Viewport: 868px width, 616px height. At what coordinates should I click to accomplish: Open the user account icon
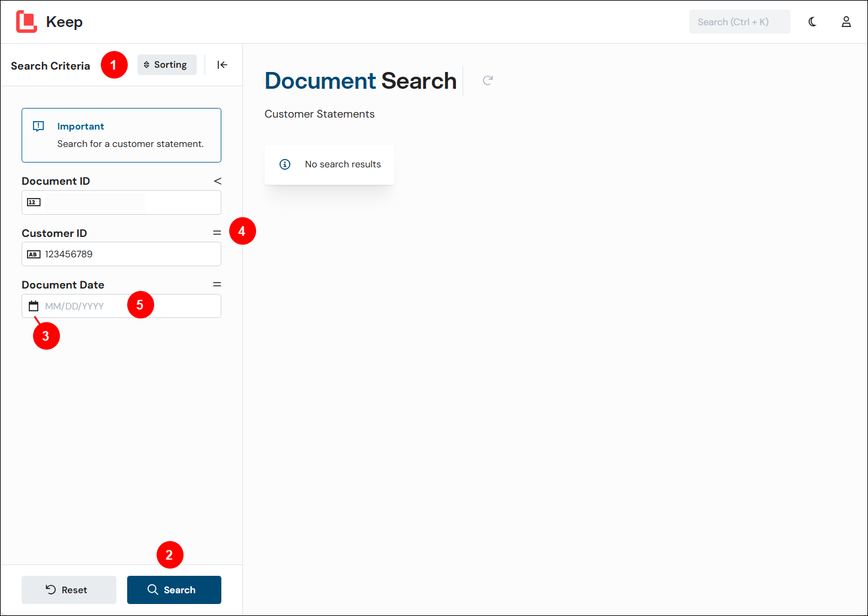(846, 22)
